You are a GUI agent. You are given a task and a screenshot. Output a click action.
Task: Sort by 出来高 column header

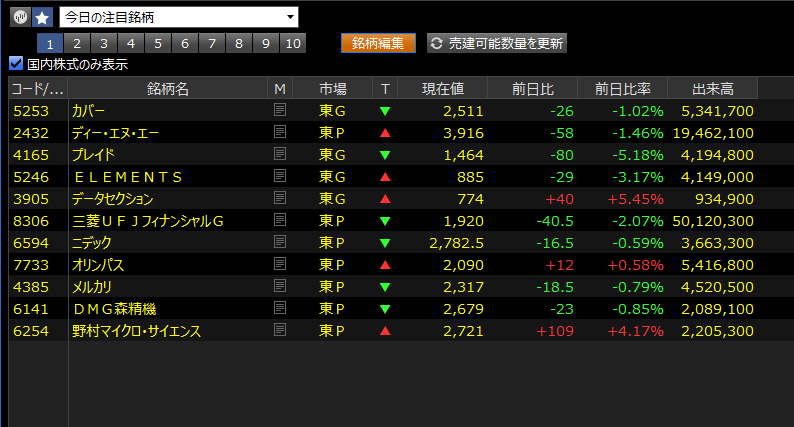click(712, 89)
